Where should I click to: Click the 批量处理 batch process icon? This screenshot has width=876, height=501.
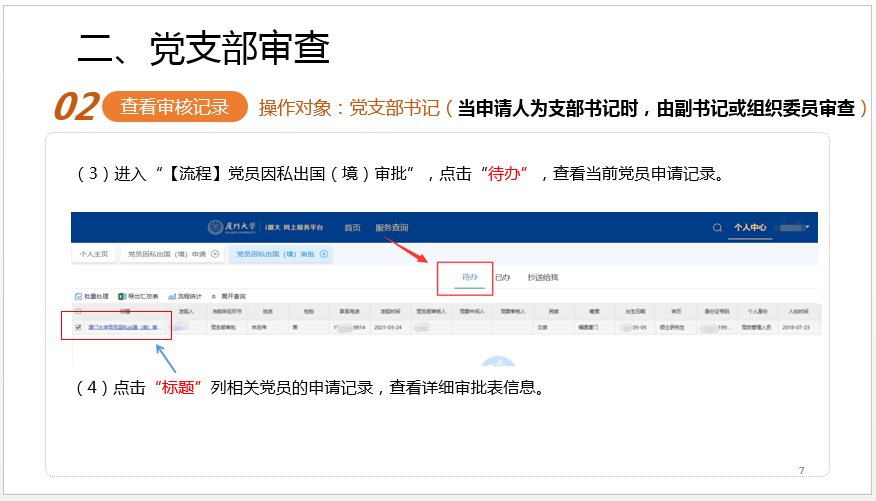point(78,297)
